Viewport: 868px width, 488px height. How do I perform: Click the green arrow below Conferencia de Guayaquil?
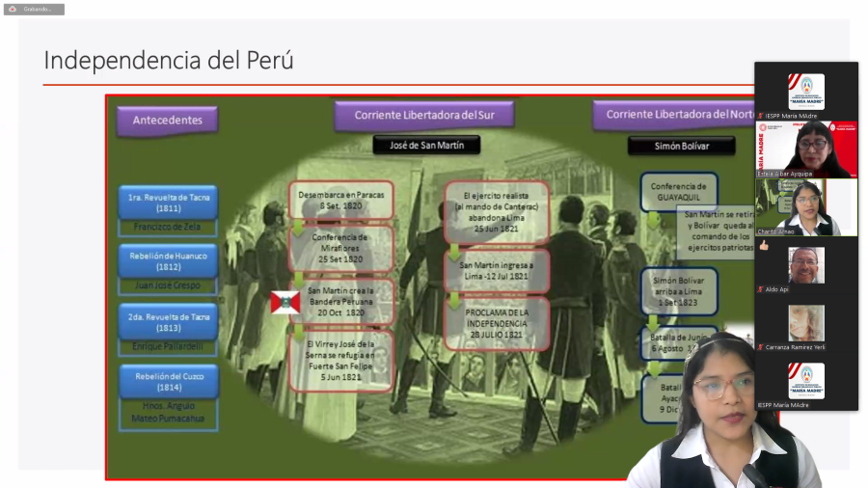point(653,218)
